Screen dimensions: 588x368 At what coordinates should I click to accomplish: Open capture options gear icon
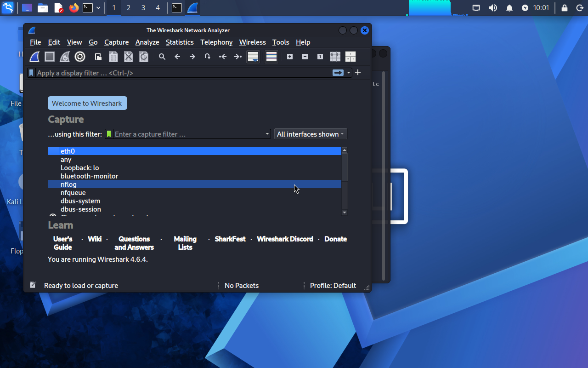coord(80,57)
